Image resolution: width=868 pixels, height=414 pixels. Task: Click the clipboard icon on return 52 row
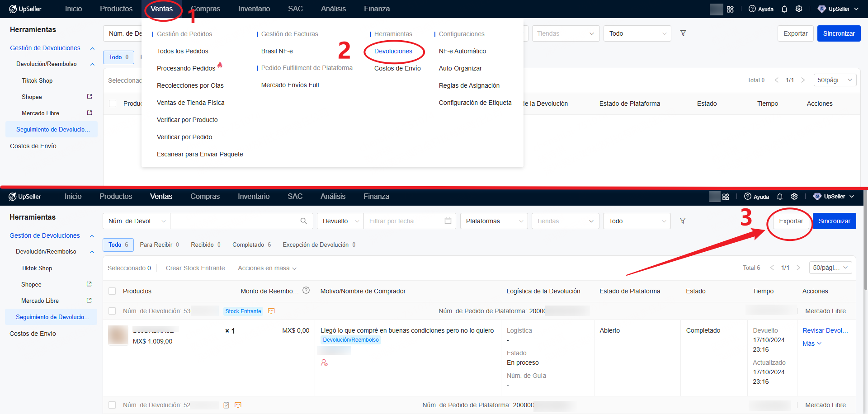pyautogui.click(x=226, y=405)
